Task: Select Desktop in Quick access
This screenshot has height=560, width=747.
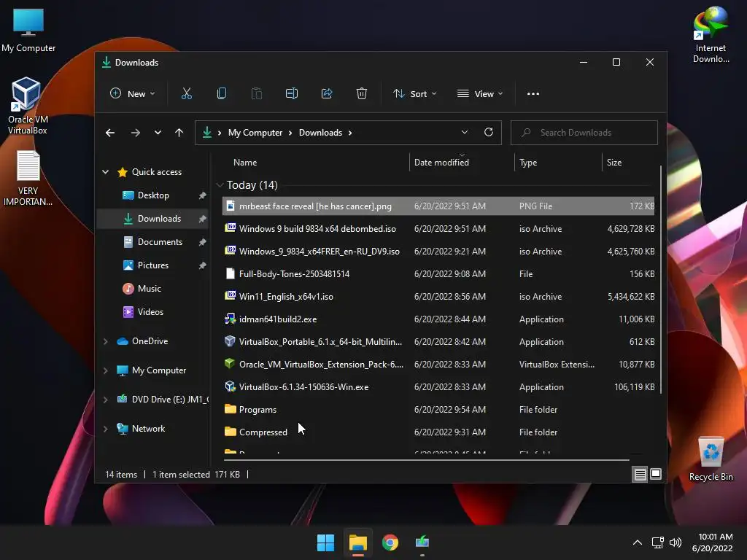Action: click(153, 195)
